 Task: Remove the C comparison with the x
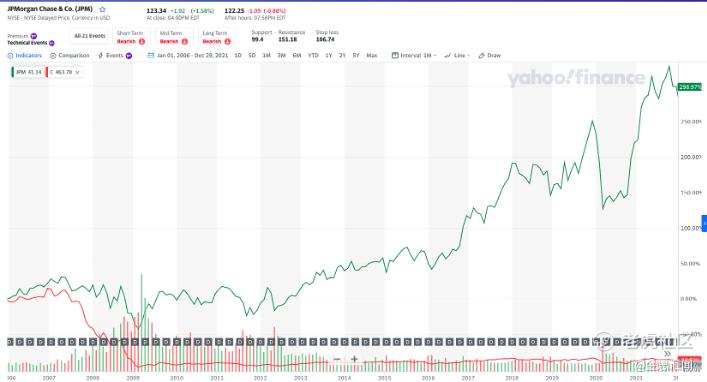point(78,72)
